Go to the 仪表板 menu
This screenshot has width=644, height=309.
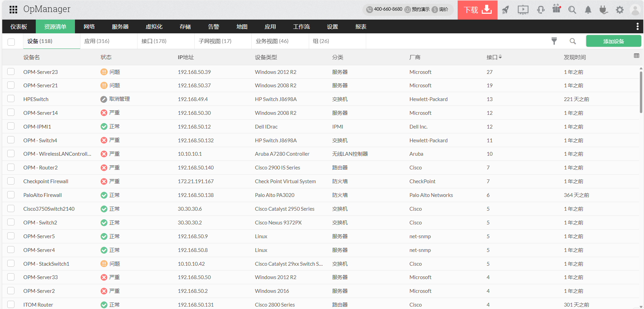[x=19, y=26]
